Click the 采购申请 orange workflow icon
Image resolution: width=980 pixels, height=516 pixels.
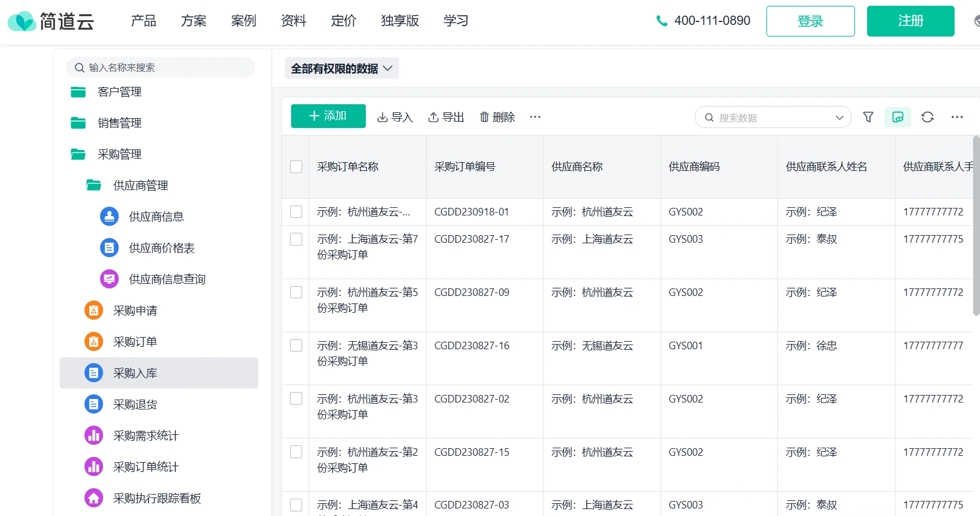(94, 310)
